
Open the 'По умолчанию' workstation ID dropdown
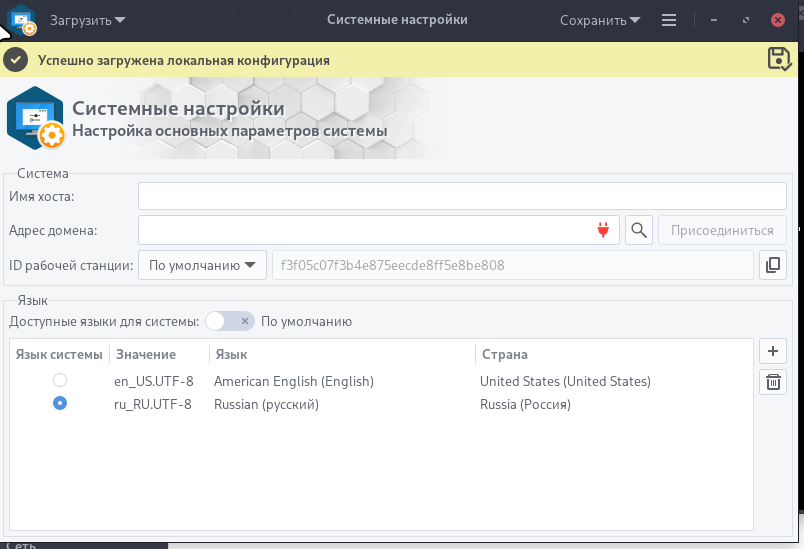(x=202, y=265)
